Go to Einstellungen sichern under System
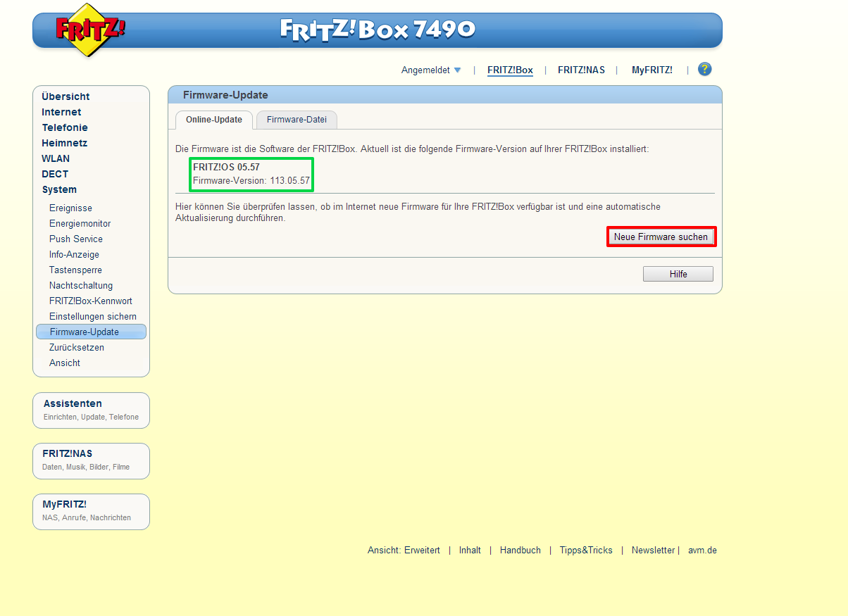 [x=93, y=316]
